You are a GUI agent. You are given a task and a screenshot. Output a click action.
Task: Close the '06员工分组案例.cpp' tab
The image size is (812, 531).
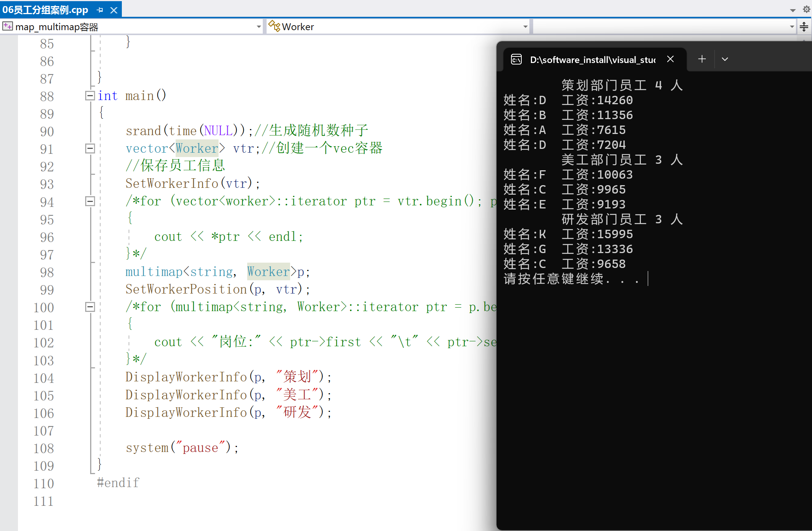click(115, 9)
